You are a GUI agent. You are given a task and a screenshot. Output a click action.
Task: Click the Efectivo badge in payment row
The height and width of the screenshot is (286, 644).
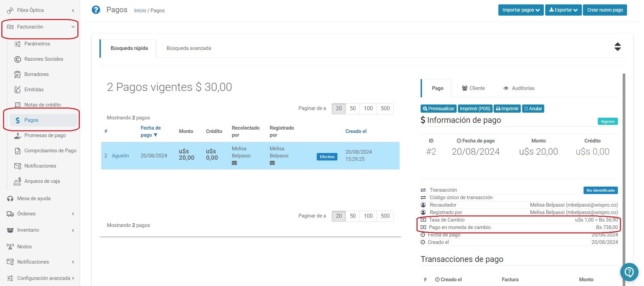[x=327, y=157]
